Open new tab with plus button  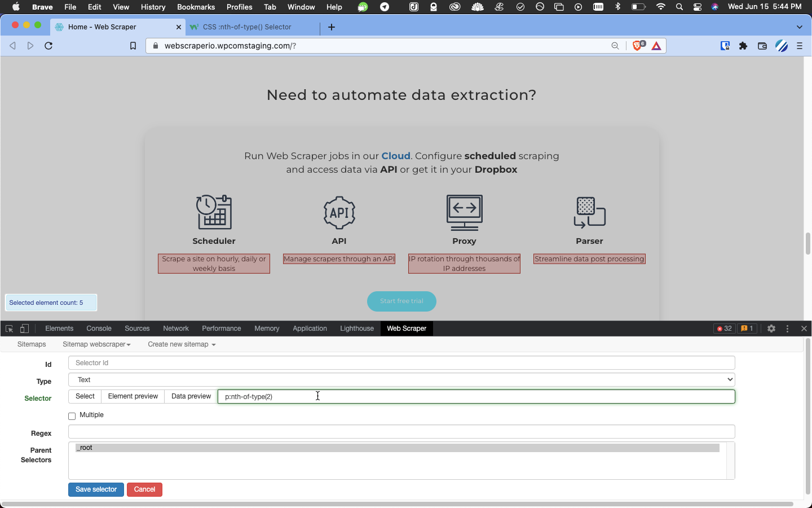(x=332, y=27)
